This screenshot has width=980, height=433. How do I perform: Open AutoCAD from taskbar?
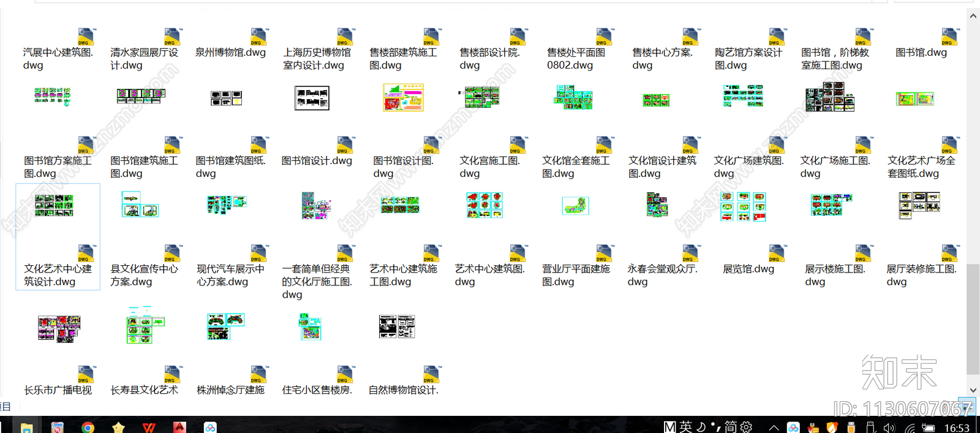179,427
